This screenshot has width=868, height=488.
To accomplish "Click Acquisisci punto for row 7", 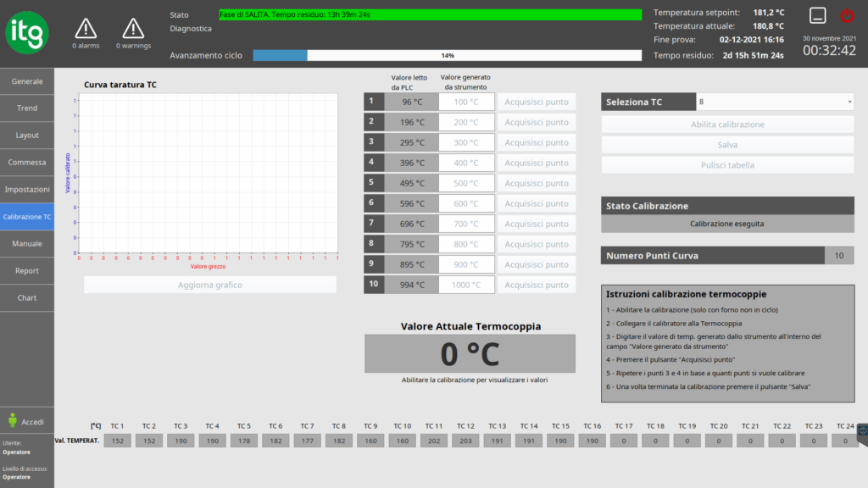I will tap(537, 224).
